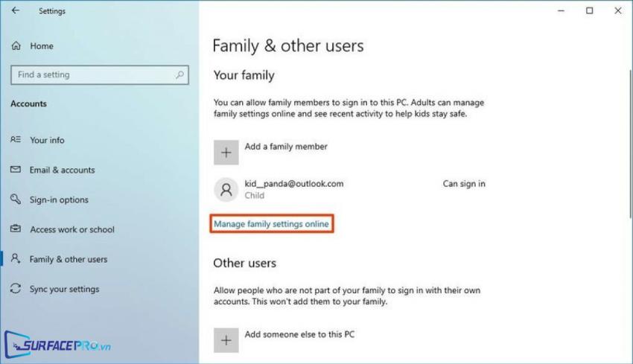Go to Home settings page
This screenshot has height=364, width=633.
coord(42,46)
